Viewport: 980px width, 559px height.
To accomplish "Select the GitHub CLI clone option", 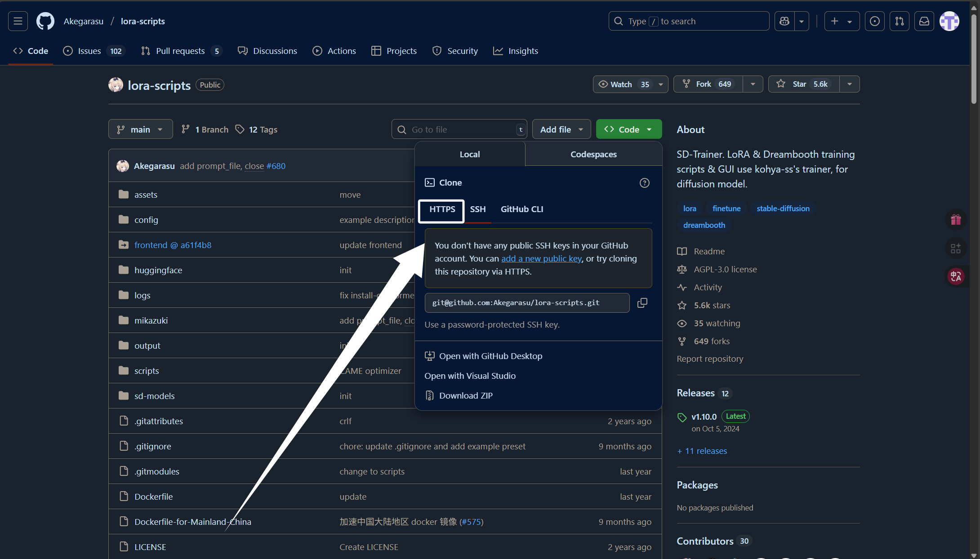I will coord(522,209).
